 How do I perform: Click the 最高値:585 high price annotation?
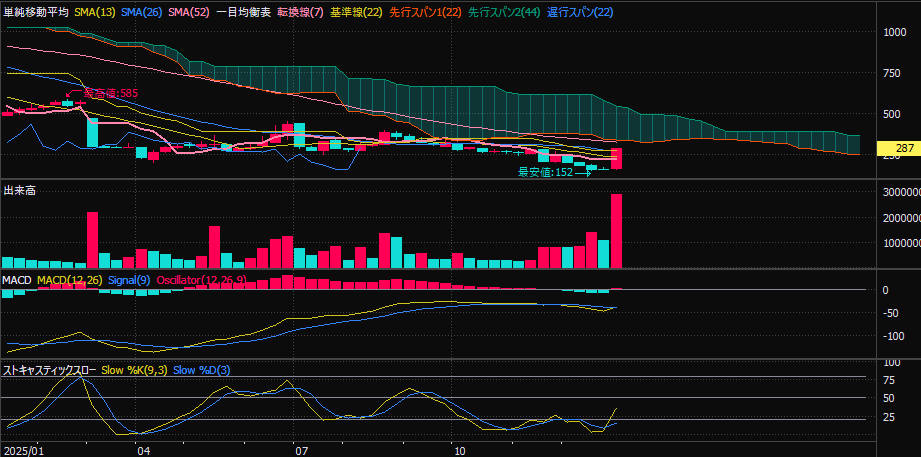pyautogui.click(x=110, y=93)
